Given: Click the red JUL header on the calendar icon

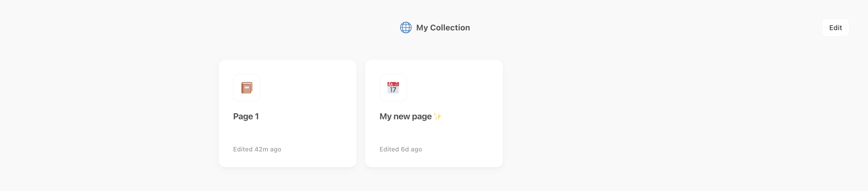Looking at the screenshot, I should pyautogui.click(x=393, y=84).
